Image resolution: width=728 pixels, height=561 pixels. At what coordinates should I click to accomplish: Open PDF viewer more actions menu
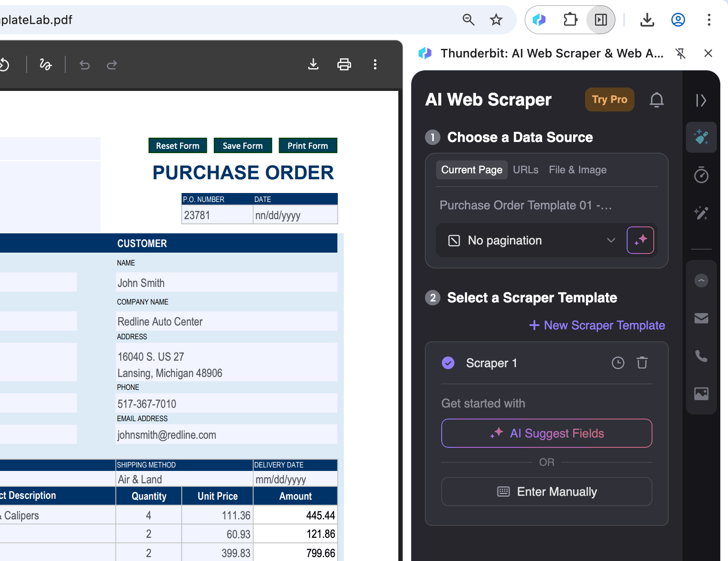375,64
